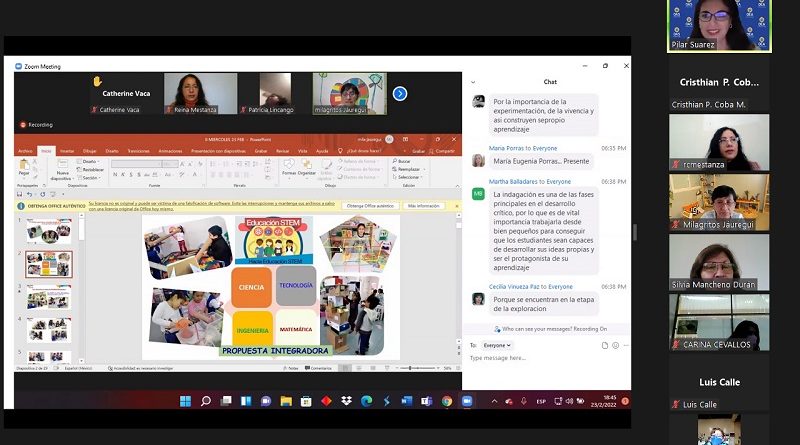Open the emoji picker in chat
800x445 pixels.
point(615,345)
